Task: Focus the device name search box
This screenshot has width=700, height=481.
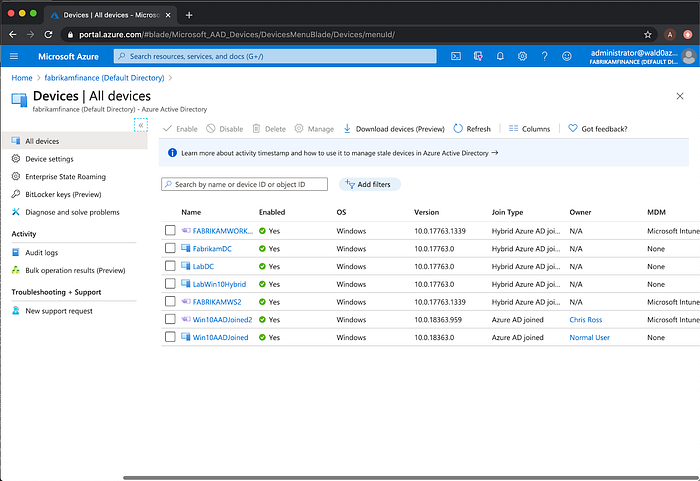Action: click(244, 184)
